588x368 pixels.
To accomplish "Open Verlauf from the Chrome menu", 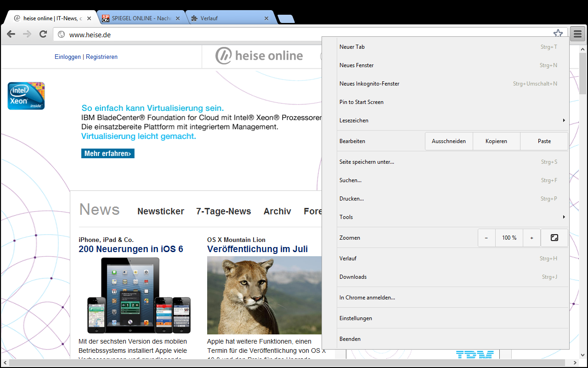I will (x=453, y=259).
